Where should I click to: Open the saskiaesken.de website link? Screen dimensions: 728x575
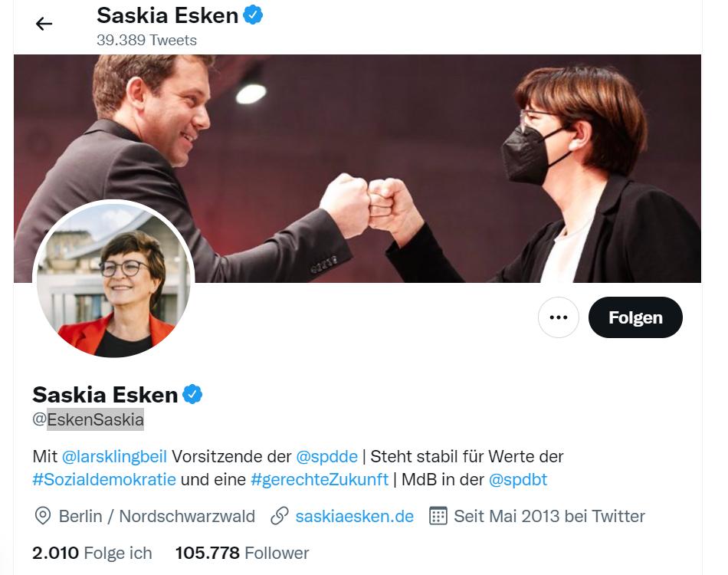pos(354,516)
